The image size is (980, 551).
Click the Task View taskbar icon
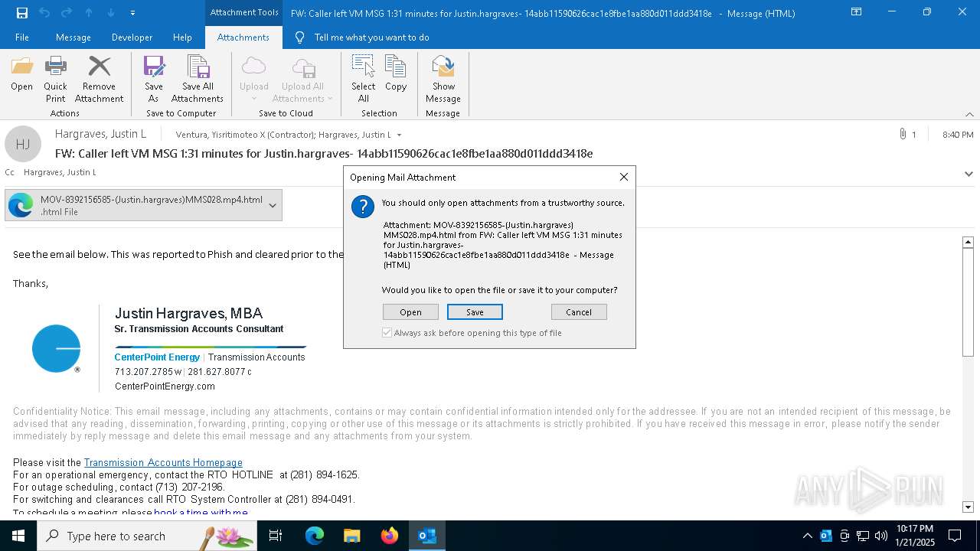click(x=276, y=536)
